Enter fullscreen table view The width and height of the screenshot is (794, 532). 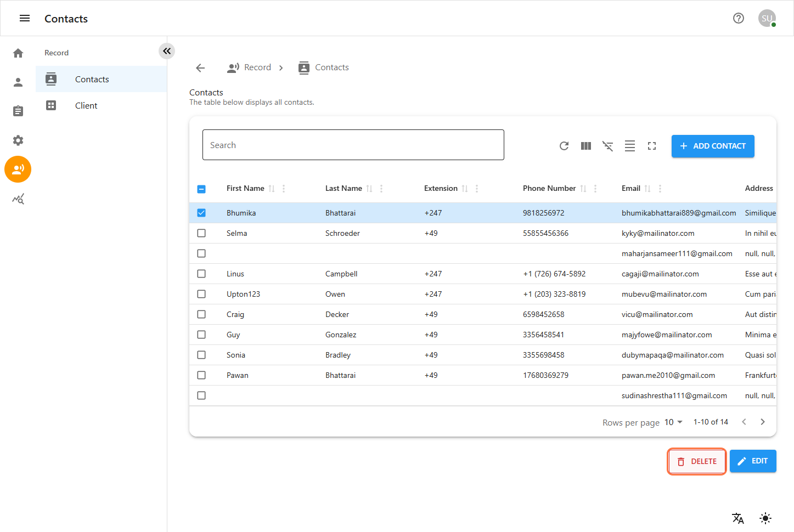651,146
